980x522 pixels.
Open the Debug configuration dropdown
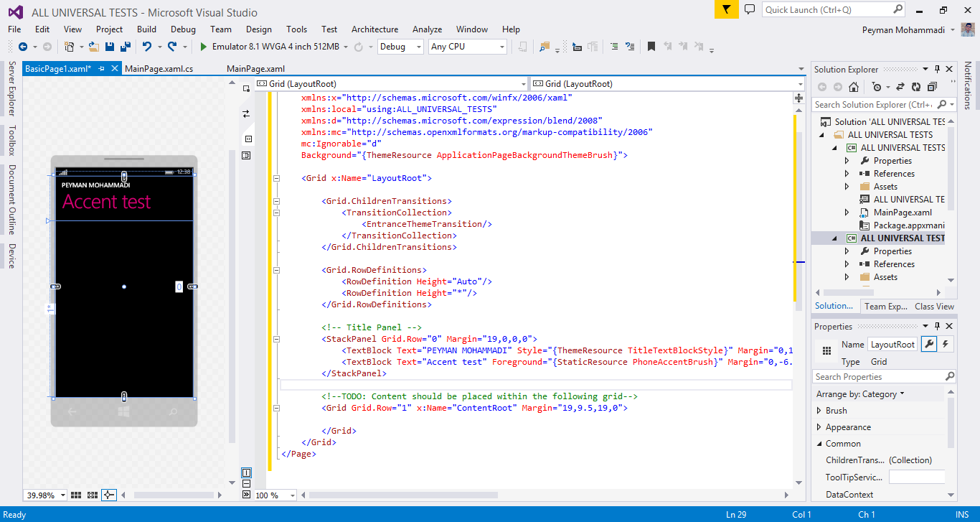401,47
